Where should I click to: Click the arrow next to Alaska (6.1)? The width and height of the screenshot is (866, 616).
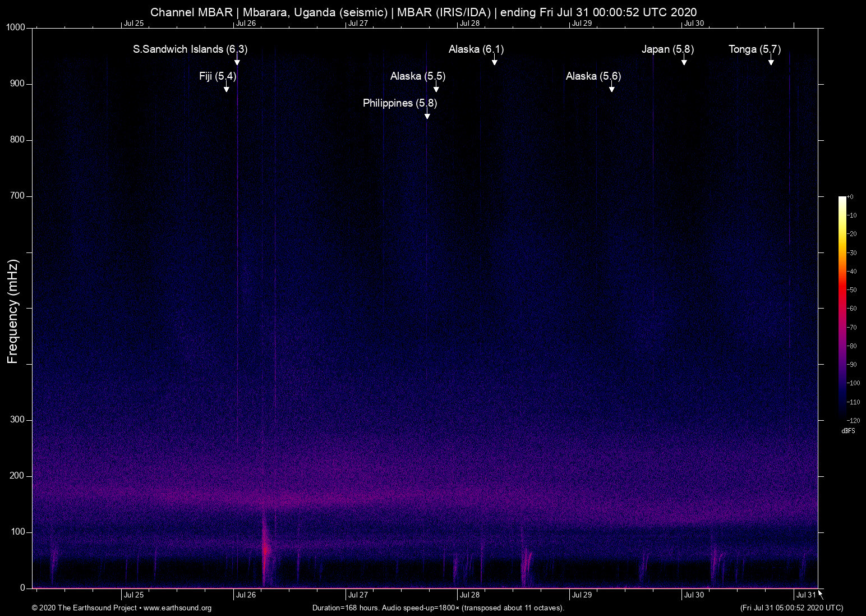pyautogui.click(x=495, y=60)
